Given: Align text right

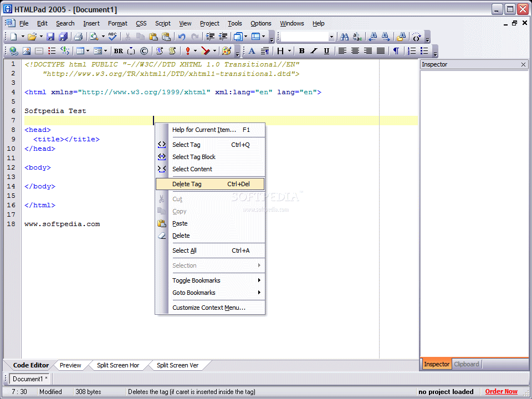Looking at the screenshot, I should 368,51.
